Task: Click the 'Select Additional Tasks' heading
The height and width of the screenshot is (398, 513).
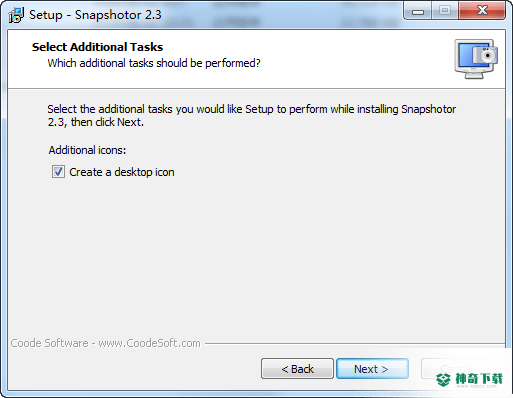Action: tap(97, 47)
